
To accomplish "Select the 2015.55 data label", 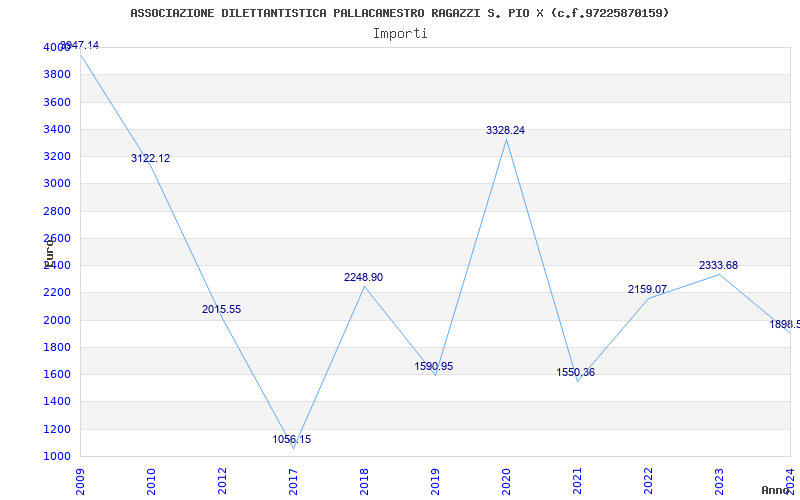I will [221, 309].
